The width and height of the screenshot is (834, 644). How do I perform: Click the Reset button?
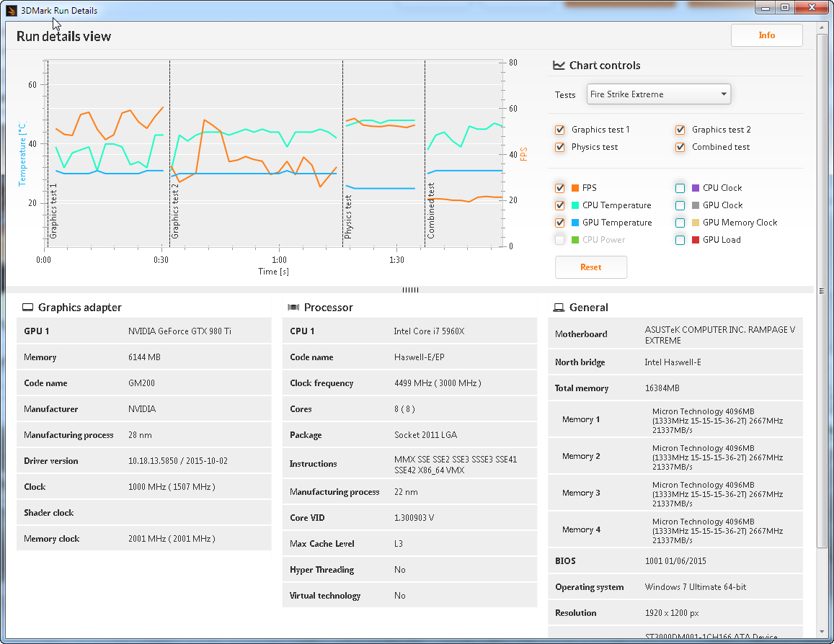pos(591,267)
